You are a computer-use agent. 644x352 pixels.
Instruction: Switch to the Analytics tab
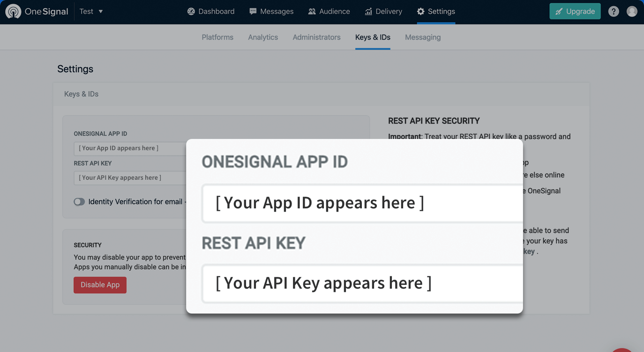[263, 37]
